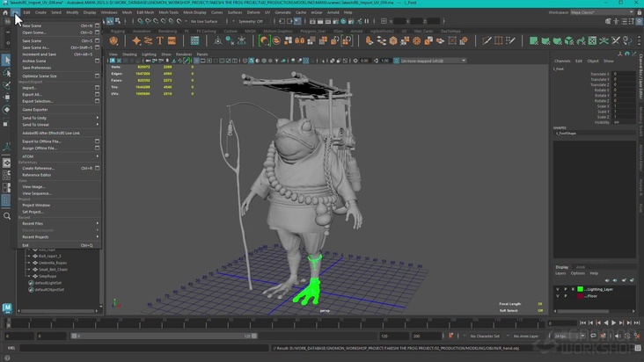The width and height of the screenshot is (644, 362).
Task: Open the 24 fps dropdown
Action: click(x=569, y=337)
